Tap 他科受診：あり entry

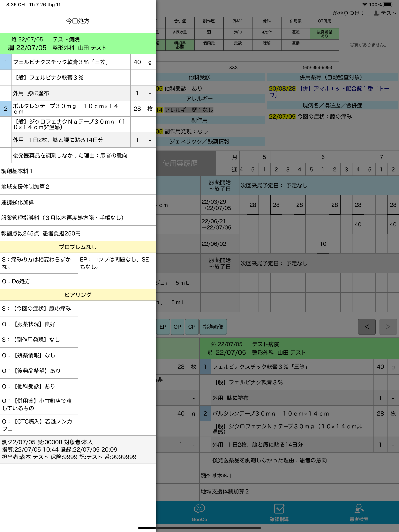tap(183, 89)
